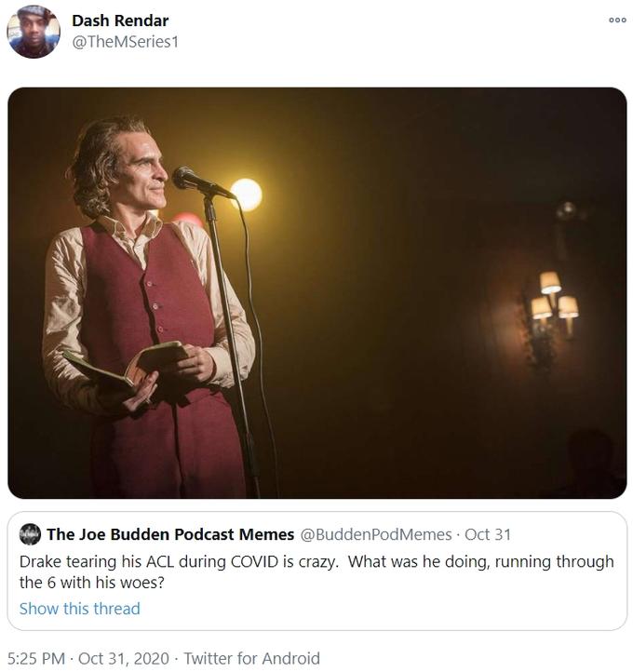The image size is (633, 672).
Task: Click the 5:25 PM timestamp
Action: click(x=36, y=658)
